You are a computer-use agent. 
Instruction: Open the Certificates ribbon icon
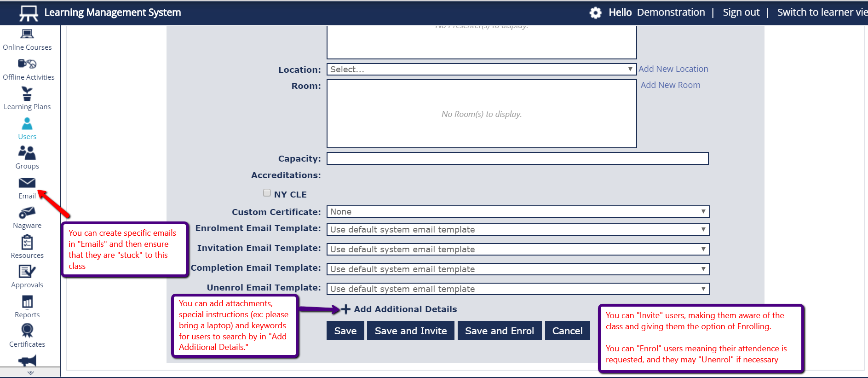pyautogui.click(x=27, y=336)
